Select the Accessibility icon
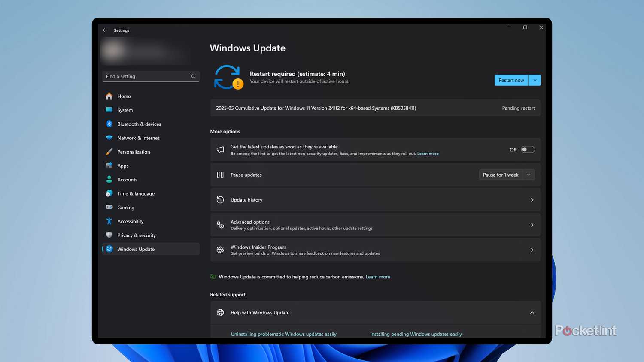The image size is (644, 362). point(109,221)
